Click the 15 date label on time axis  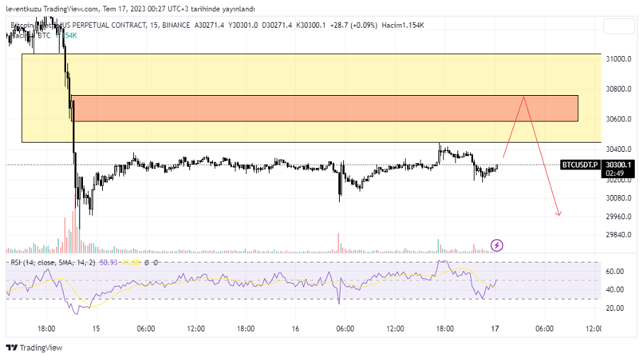[x=95, y=329]
